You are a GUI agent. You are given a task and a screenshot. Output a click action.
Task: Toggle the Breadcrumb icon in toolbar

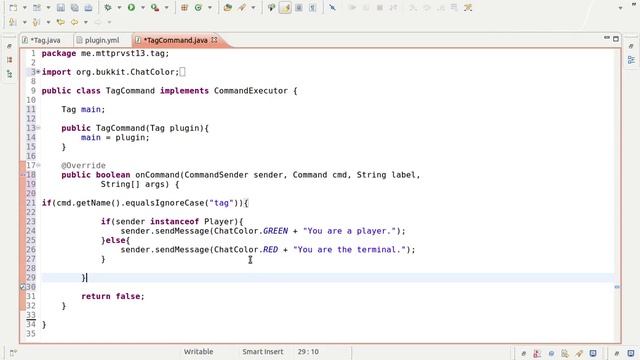coord(271,7)
